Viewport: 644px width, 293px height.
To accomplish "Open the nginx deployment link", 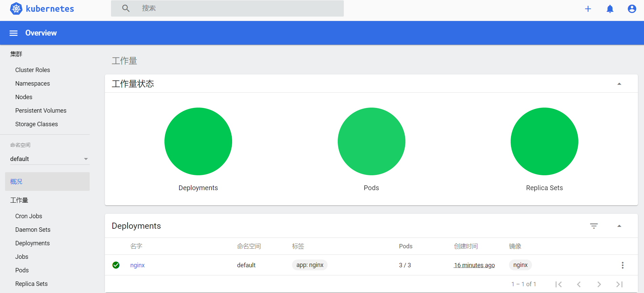I will click(x=137, y=265).
